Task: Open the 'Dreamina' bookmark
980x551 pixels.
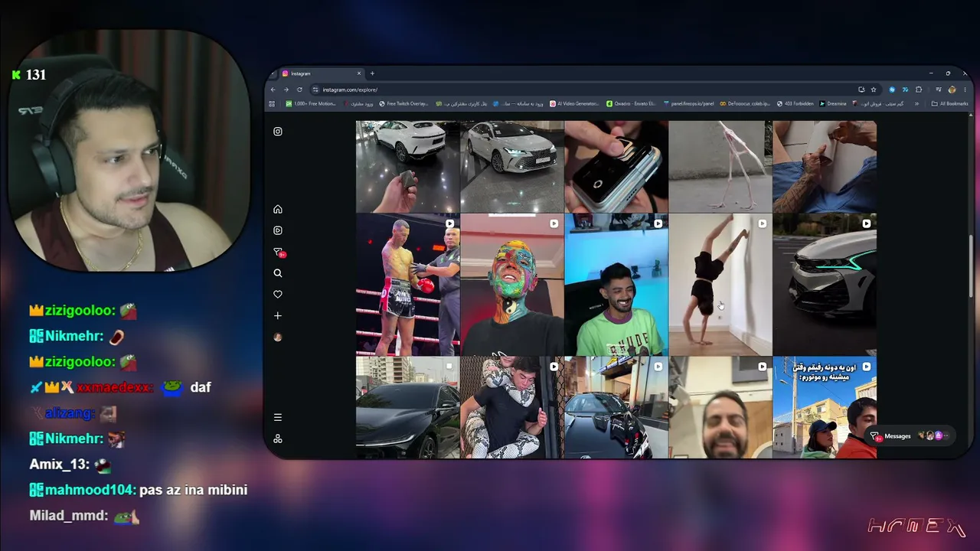Action: 833,103
